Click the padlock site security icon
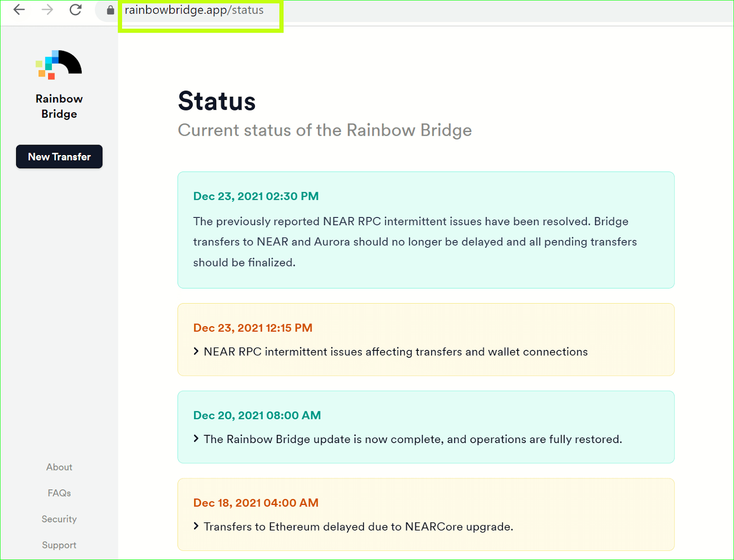 tap(109, 10)
